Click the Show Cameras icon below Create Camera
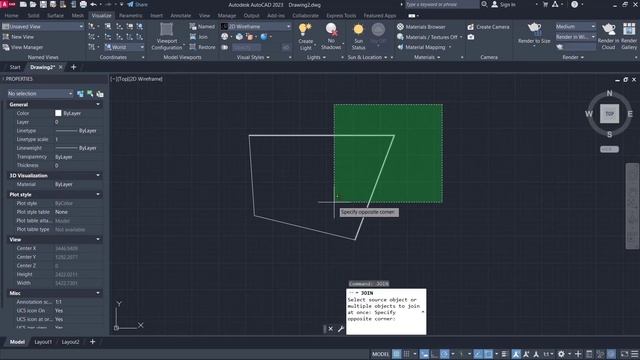This screenshot has width=640, height=360. 471,37
